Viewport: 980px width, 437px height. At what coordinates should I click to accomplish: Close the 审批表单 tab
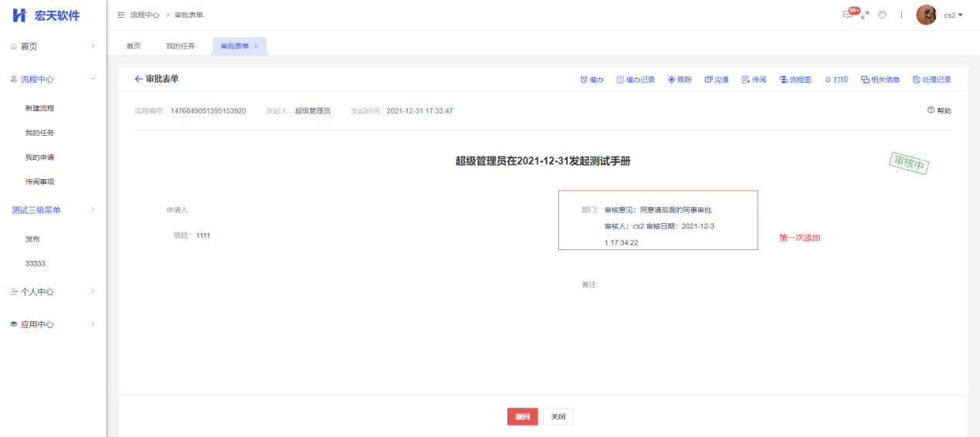pyautogui.click(x=256, y=46)
